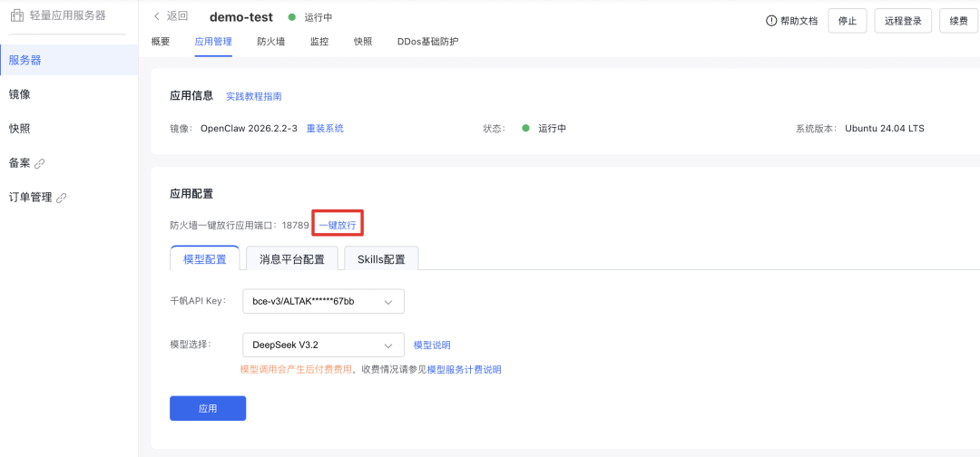Click the 停止 button
This screenshot has height=457, width=980.
[847, 21]
